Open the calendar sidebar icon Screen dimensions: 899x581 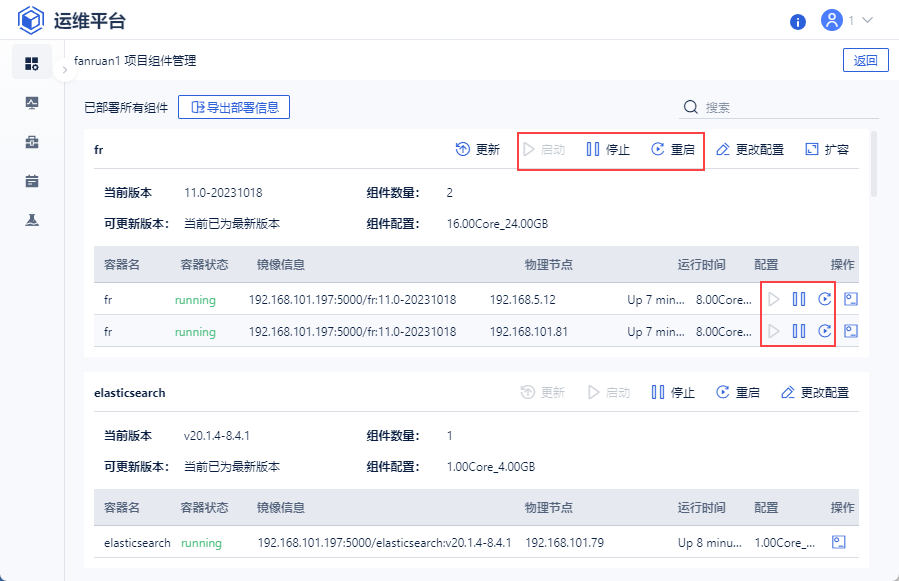pos(32,181)
